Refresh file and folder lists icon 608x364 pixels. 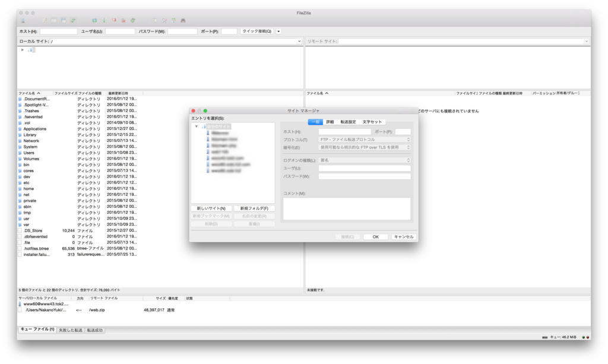coord(94,21)
